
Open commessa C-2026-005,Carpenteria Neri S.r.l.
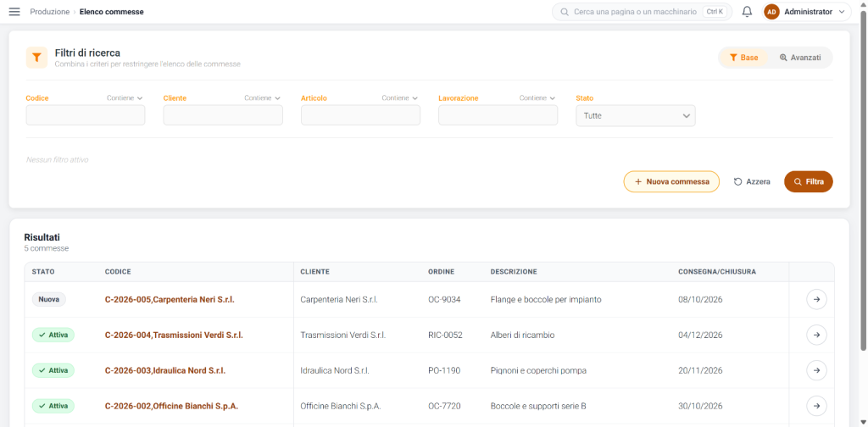(170, 299)
